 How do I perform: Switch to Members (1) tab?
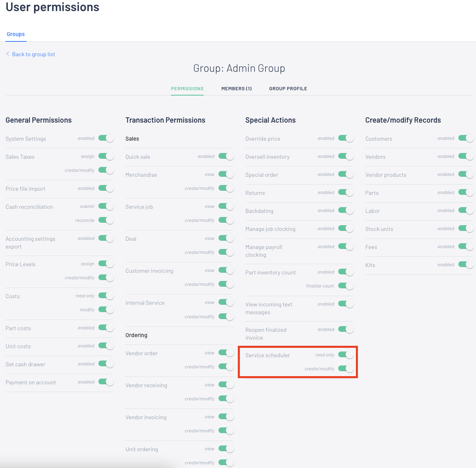(237, 88)
